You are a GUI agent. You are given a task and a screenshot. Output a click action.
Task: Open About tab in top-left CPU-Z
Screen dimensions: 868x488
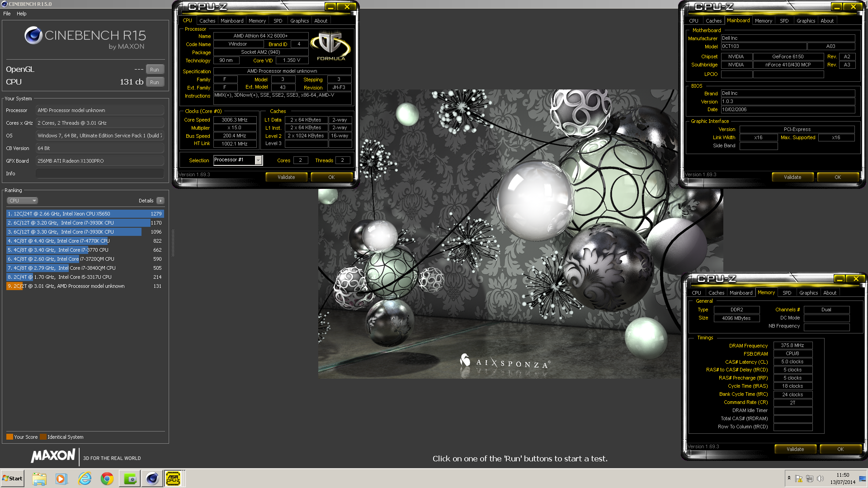tap(321, 21)
